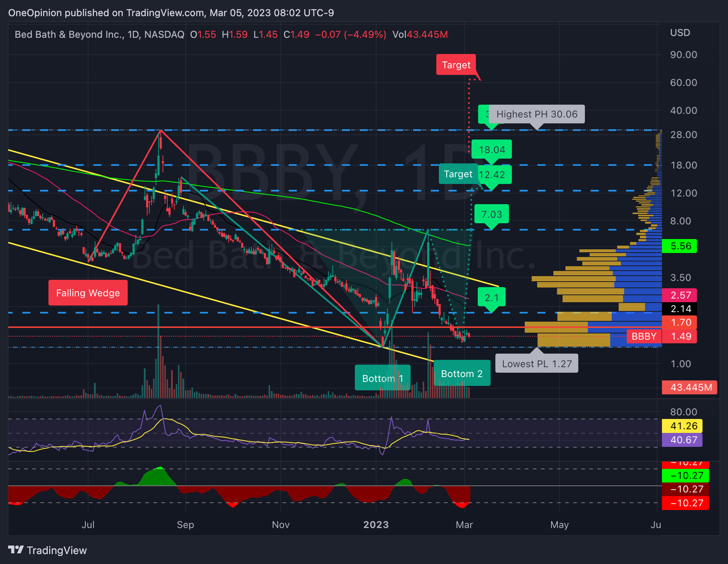Click the OneOpinion published on TradingView.com header
728x564 pixels.
[171, 13]
